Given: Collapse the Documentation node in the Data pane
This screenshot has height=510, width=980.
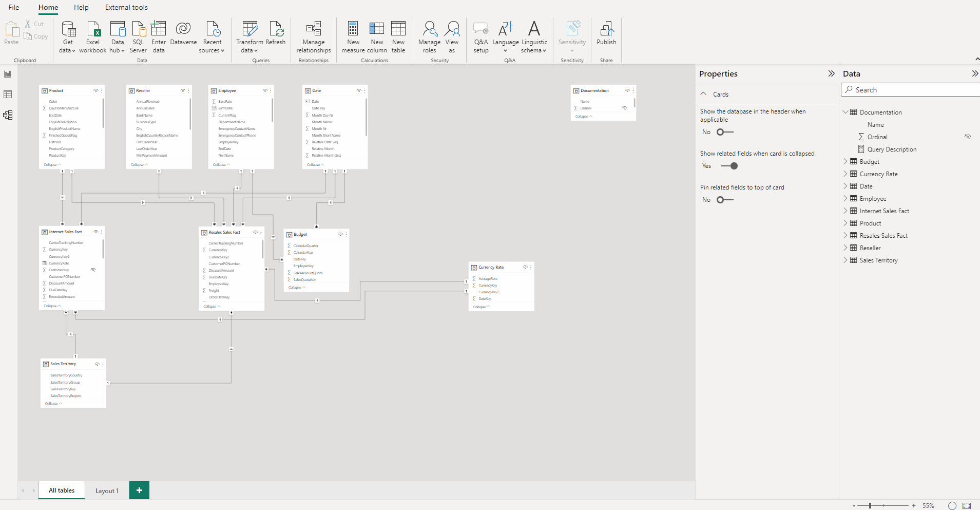Looking at the screenshot, I should 846,112.
